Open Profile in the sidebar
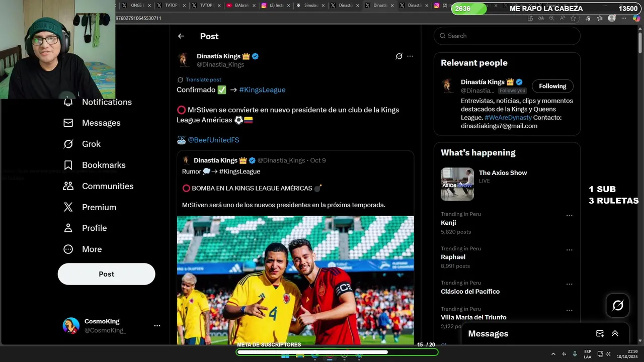 85,228
